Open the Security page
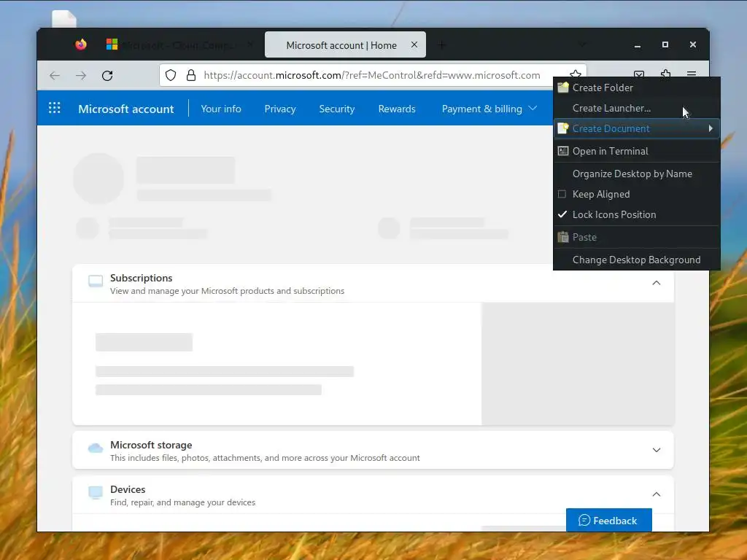The height and width of the screenshot is (560, 747). pyautogui.click(x=337, y=109)
